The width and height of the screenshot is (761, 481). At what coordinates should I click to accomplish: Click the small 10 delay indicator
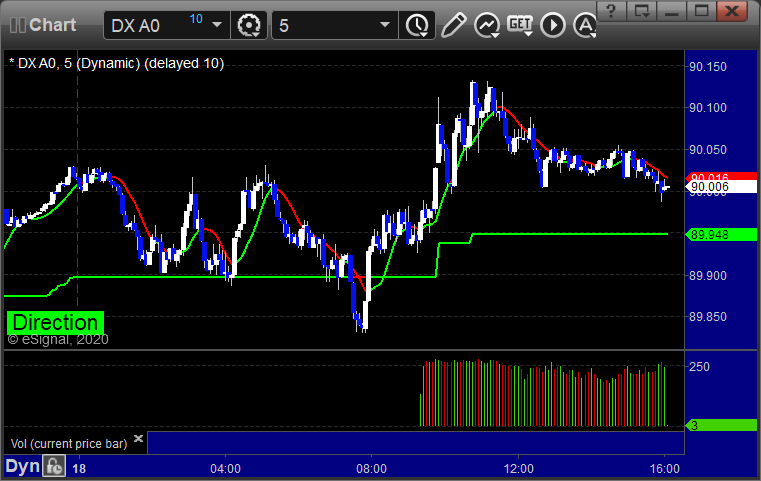196,19
